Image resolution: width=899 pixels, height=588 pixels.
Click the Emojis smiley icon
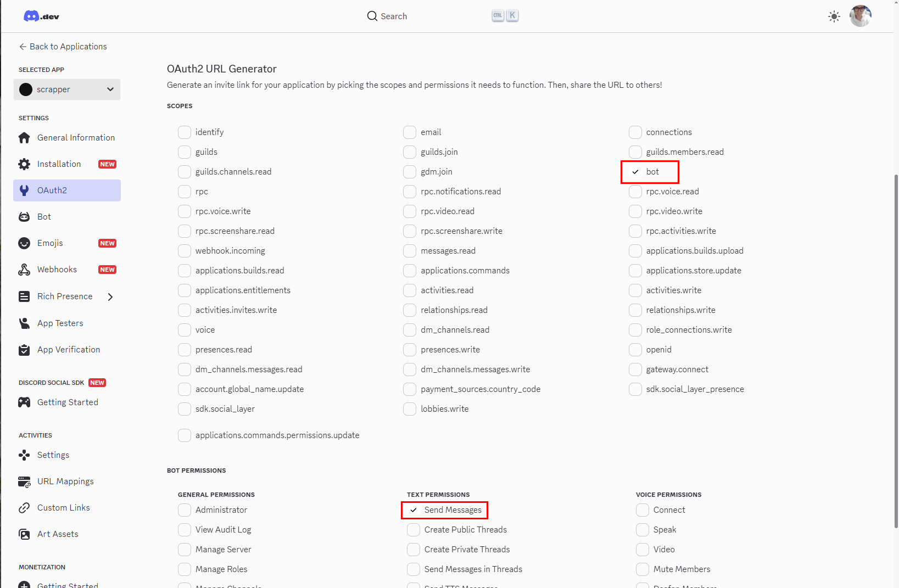24,243
